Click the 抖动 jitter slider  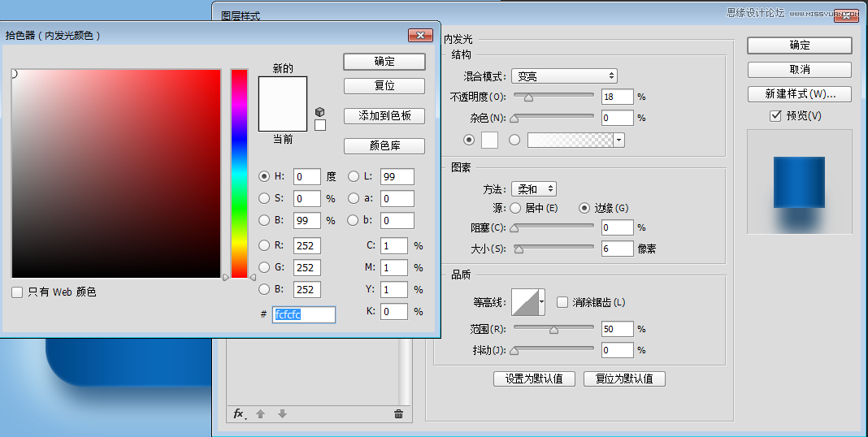pos(553,349)
